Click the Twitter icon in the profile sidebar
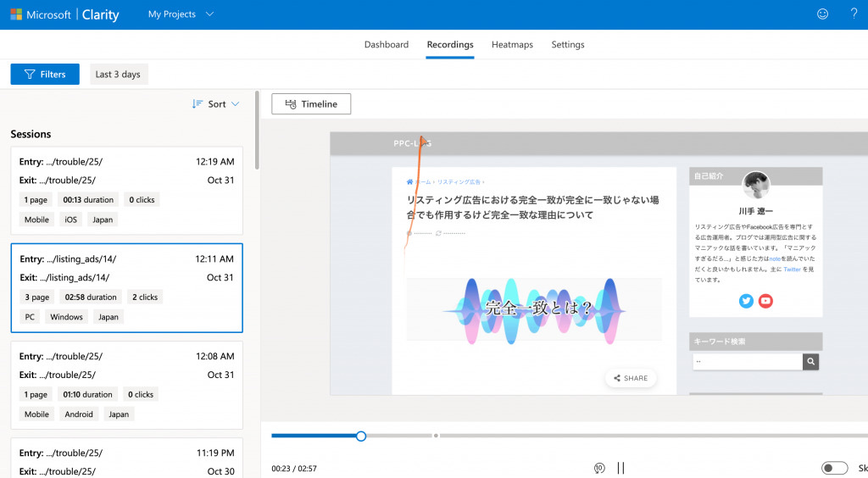This screenshot has width=868, height=478. coord(746,301)
